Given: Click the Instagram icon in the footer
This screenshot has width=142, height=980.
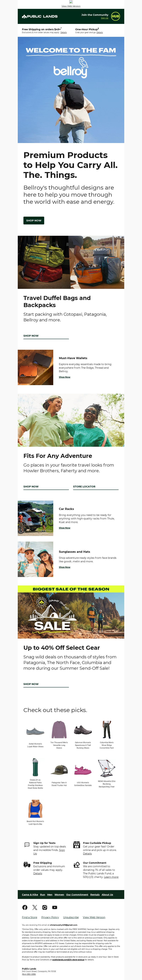Looking at the screenshot, I should click(x=45, y=907).
